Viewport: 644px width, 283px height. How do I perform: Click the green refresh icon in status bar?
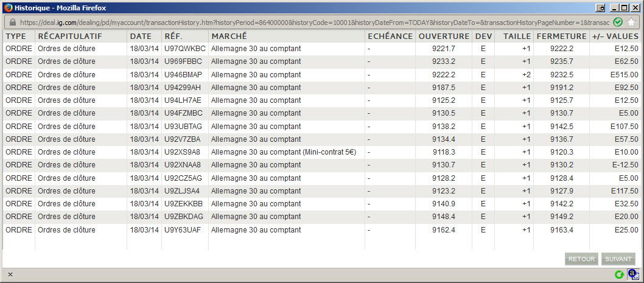click(x=619, y=274)
